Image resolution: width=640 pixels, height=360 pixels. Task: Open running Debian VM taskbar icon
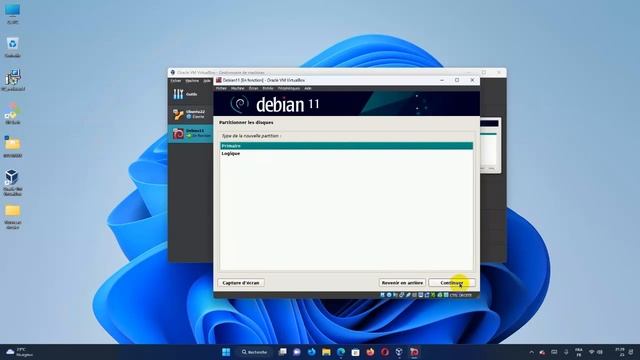[414, 352]
